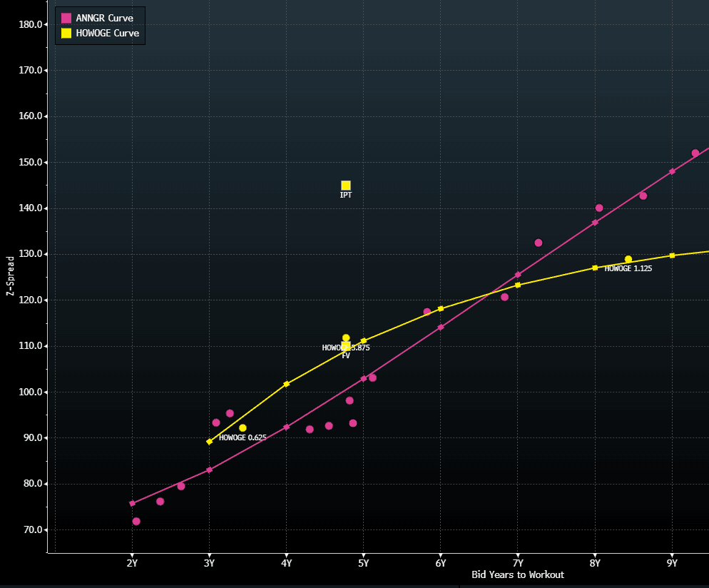Click the 9Y tick label on x-axis
The width and height of the screenshot is (709, 588).
click(672, 563)
